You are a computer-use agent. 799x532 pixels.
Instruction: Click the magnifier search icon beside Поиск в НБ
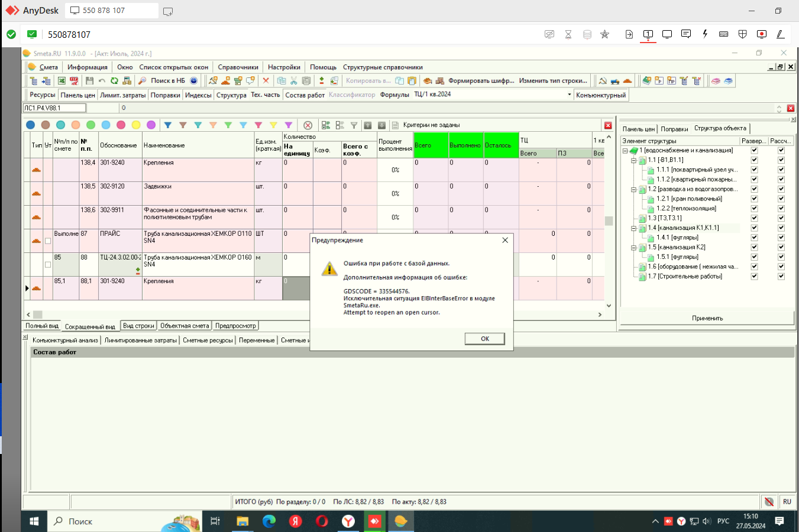(x=142, y=81)
